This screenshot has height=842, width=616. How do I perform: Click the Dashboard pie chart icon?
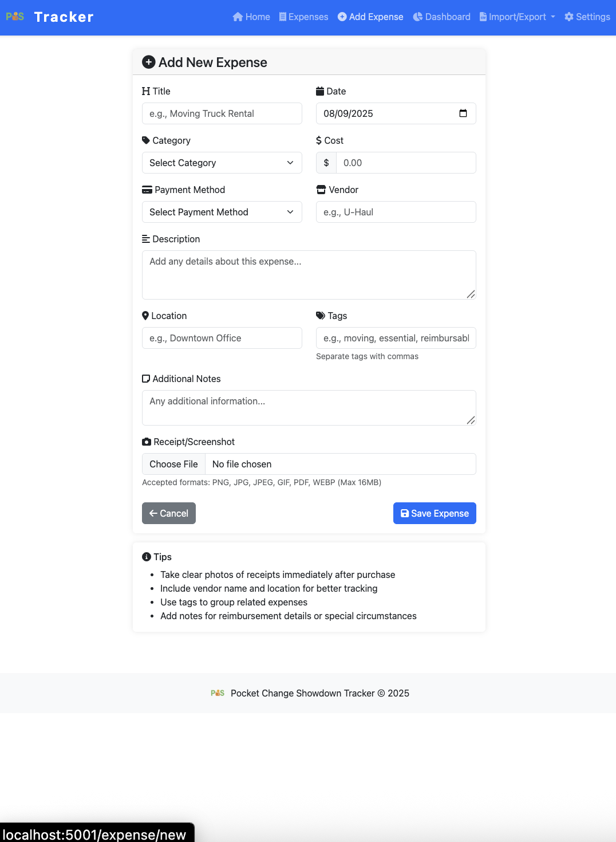coord(418,17)
